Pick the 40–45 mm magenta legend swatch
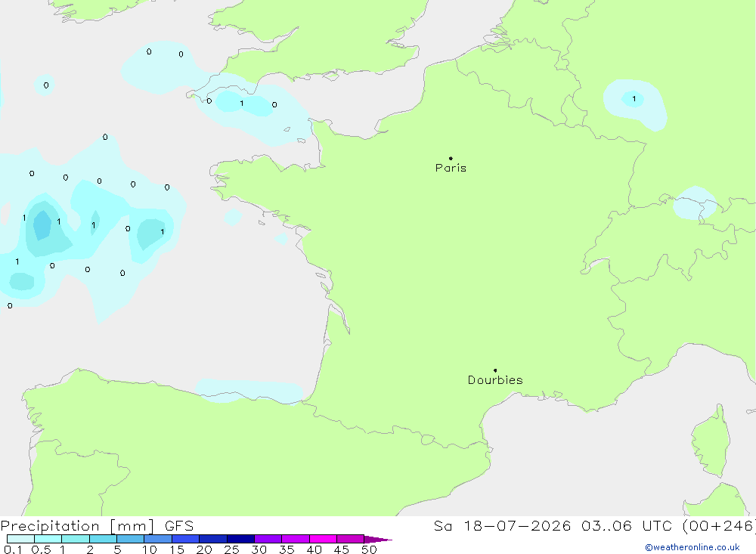Screen dimensions: 756x554 (x=323, y=539)
